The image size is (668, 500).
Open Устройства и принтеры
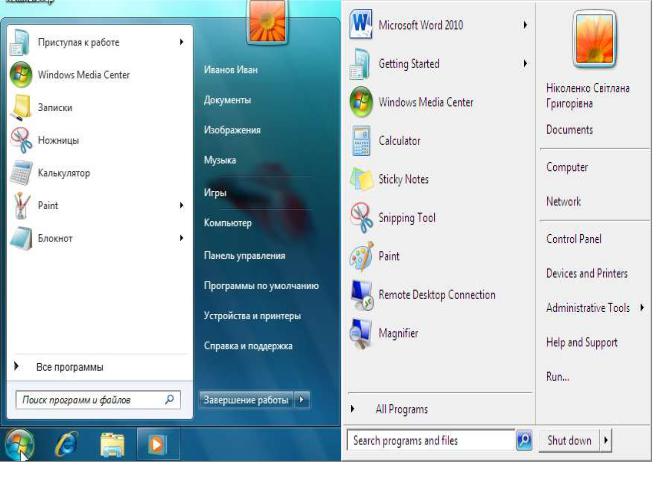pyautogui.click(x=252, y=316)
